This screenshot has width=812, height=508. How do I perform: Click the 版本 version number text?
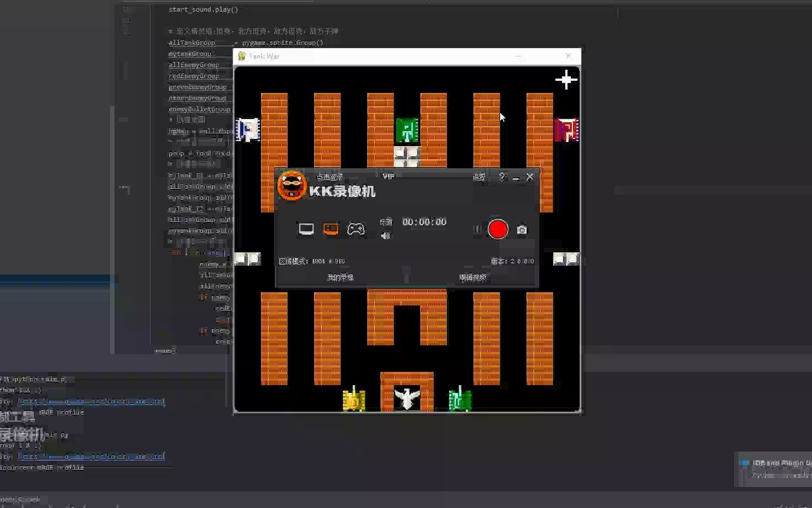pyautogui.click(x=513, y=261)
